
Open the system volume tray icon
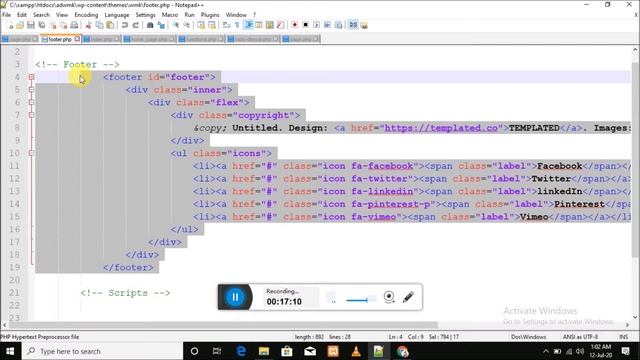click(580, 351)
